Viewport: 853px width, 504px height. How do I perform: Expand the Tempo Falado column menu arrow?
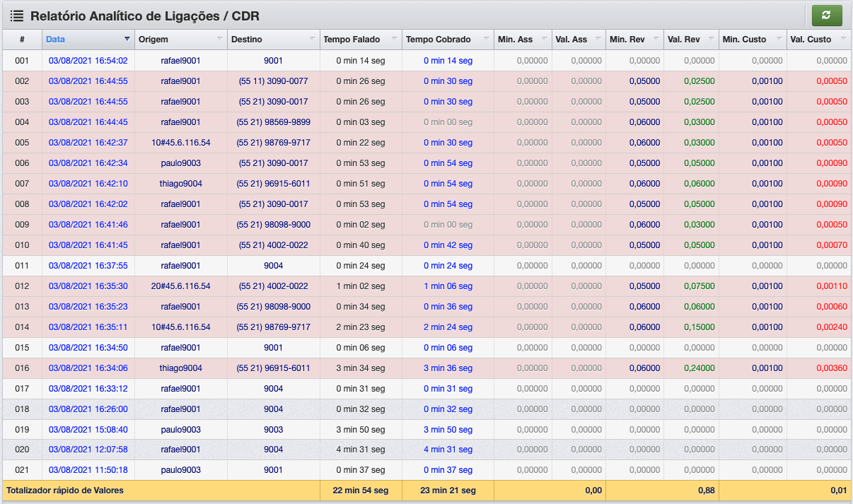394,39
